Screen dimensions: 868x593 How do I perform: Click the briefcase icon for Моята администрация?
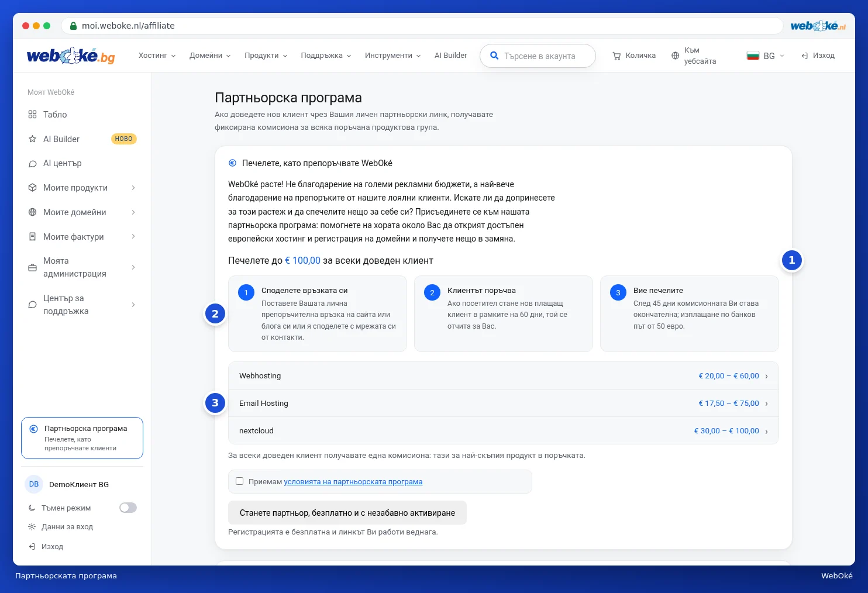pos(32,267)
